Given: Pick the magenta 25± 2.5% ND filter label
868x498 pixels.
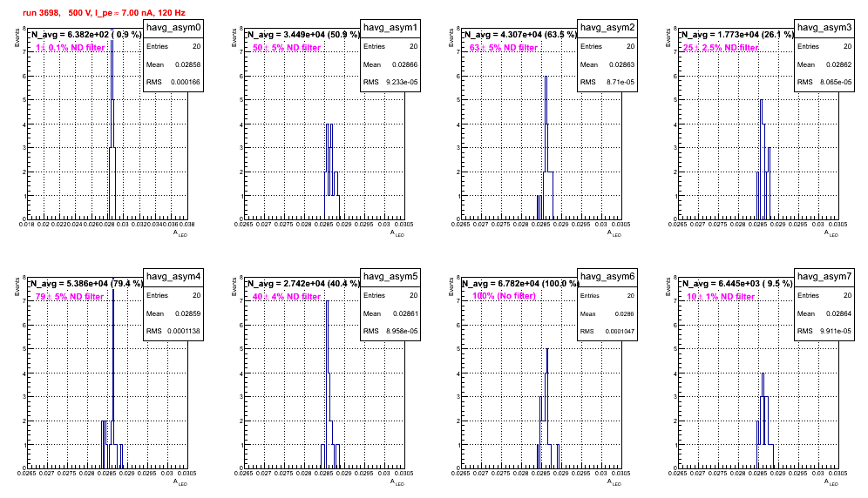Looking at the screenshot, I should pos(721,48).
